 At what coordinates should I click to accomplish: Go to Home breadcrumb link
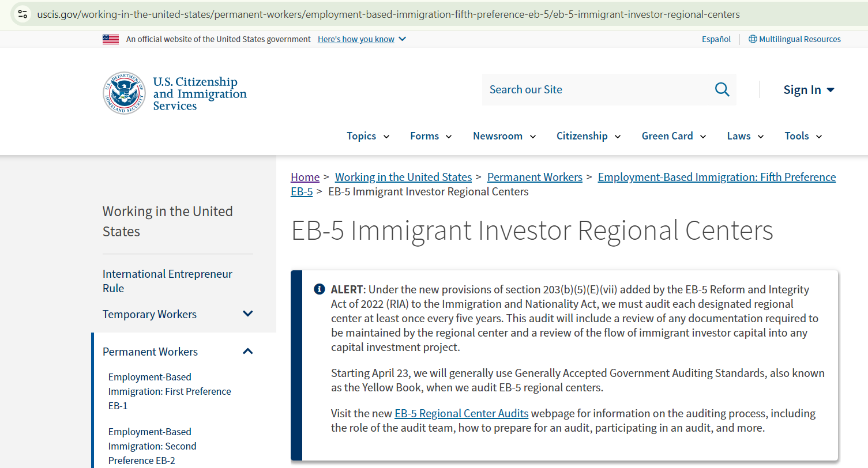305,177
